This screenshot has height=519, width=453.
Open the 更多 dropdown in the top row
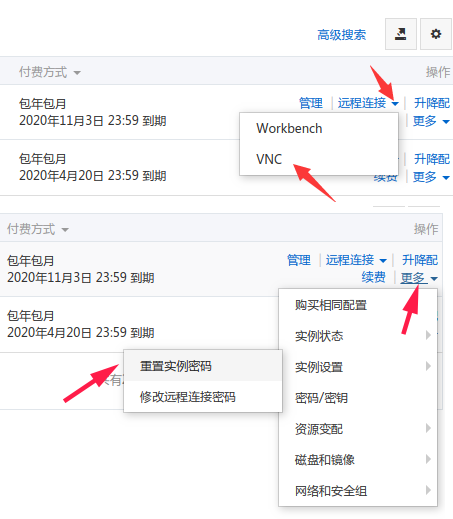(x=431, y=121)
